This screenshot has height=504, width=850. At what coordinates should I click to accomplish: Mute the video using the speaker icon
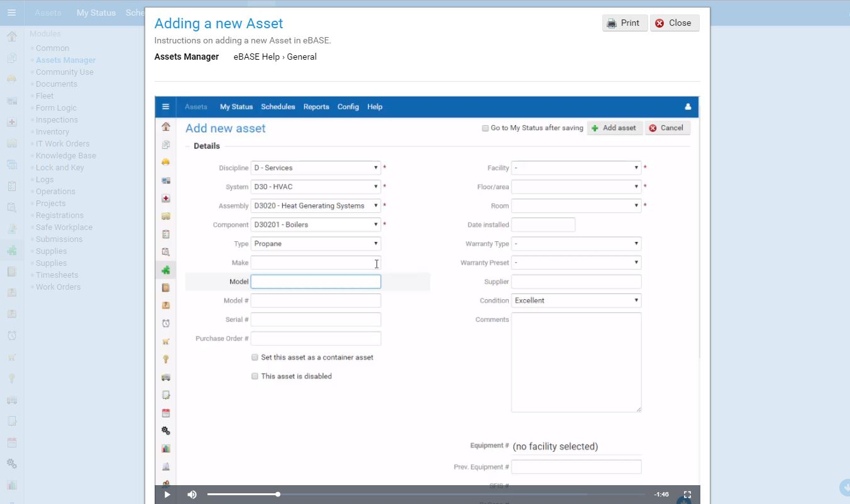coord(192,495)
